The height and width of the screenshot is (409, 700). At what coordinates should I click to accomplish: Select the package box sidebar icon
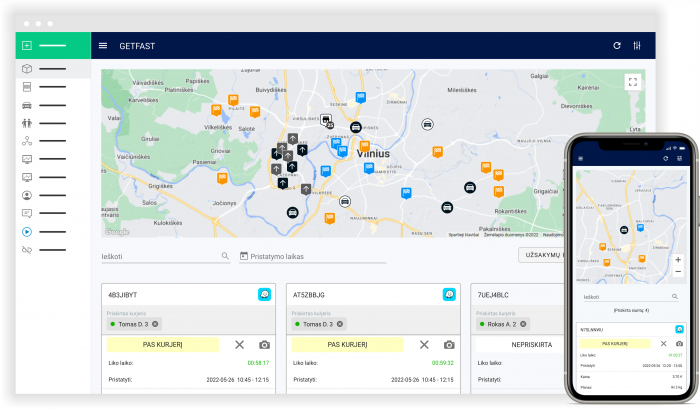click(x=27, y=69)
